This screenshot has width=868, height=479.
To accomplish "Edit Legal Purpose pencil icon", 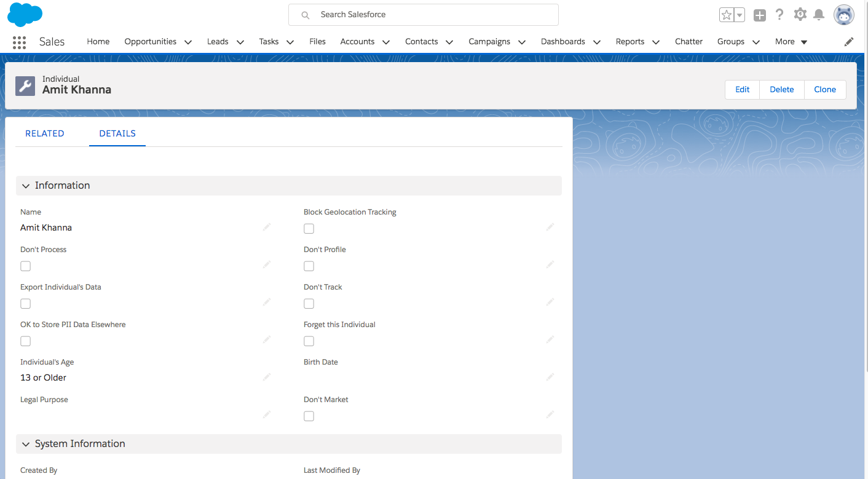I will click(267, 415).
